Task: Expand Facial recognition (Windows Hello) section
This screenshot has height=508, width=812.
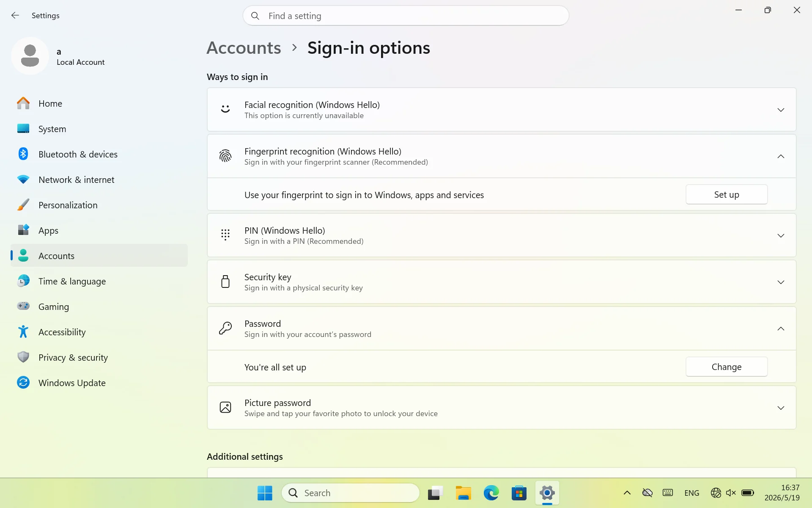Action: 502,110
